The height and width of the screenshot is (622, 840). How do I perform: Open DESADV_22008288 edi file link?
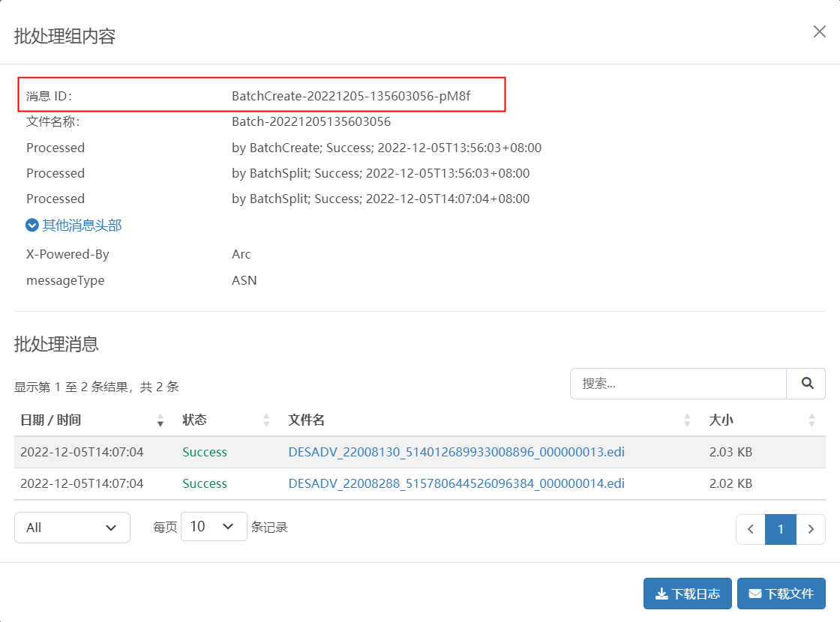point(457,484)
